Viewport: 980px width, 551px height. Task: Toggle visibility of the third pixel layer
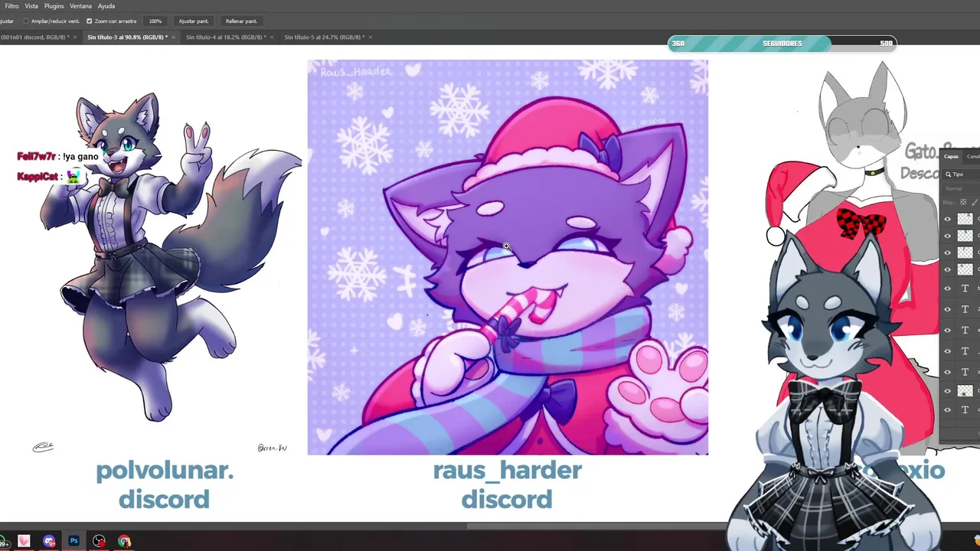tap(947, 253)
